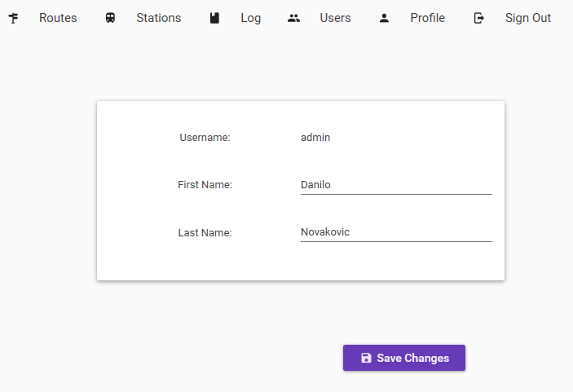Image resolution: width=573 pixels, height=392 pixels.
Task: Click the admin username value
Action: (315, 138)
